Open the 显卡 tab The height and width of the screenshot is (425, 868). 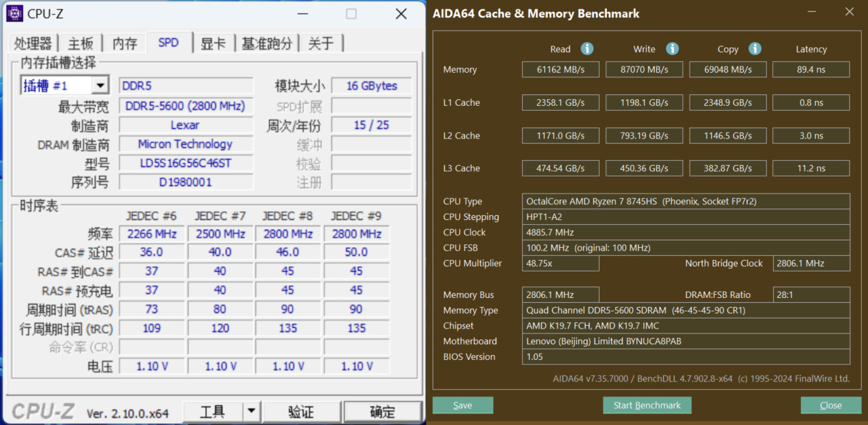pyautogui.click(x=213, y=43)
